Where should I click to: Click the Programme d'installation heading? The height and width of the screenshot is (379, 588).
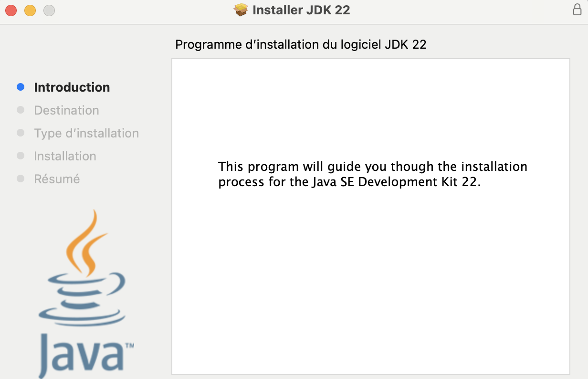tap(301, 44)
